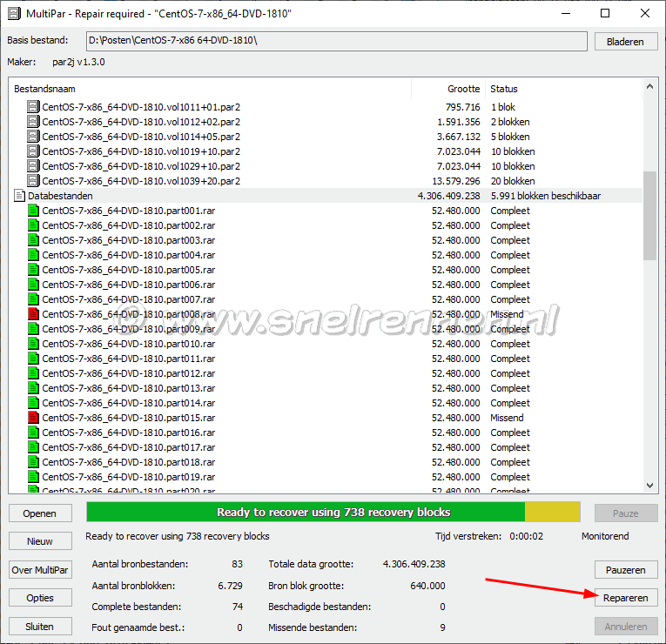This screenshot has height=644, width=666.
Task: Click the '5.991 blokken beschikbaar' status text
Action: click(x=545, y=196)
